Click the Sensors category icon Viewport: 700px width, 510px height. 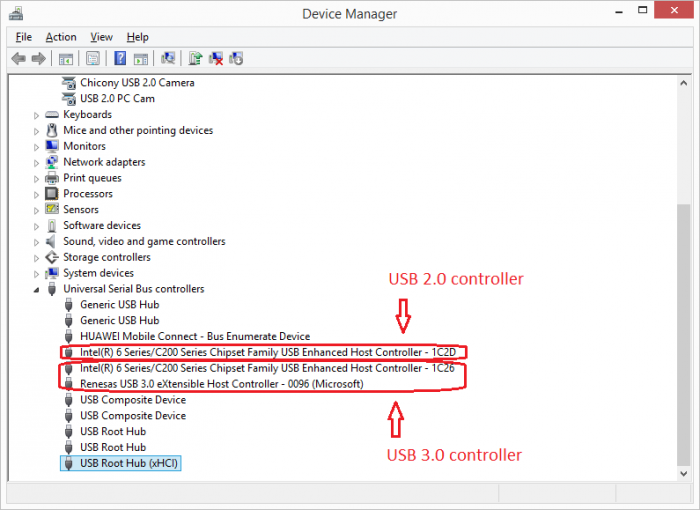[x=52, y=209]
